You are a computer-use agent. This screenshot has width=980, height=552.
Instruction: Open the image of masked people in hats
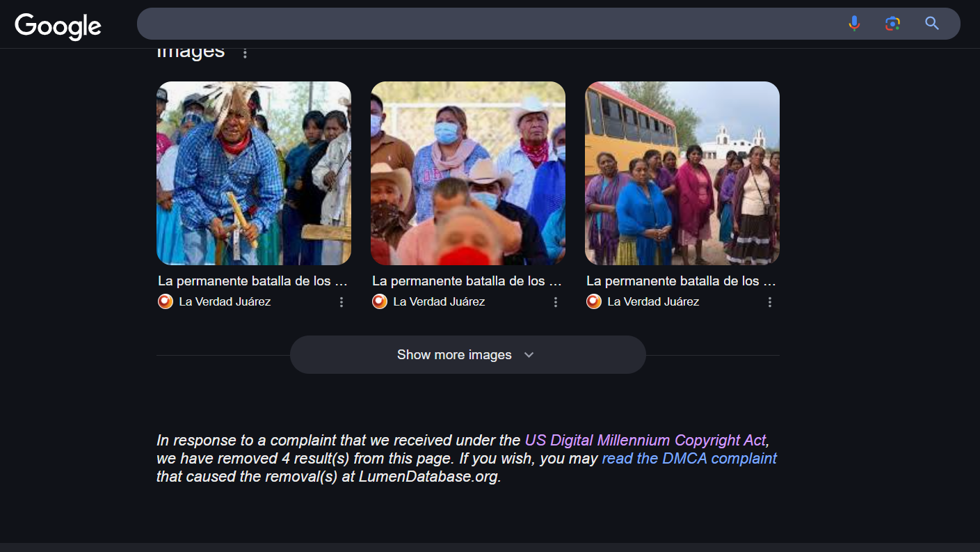[x=468, y=173]
